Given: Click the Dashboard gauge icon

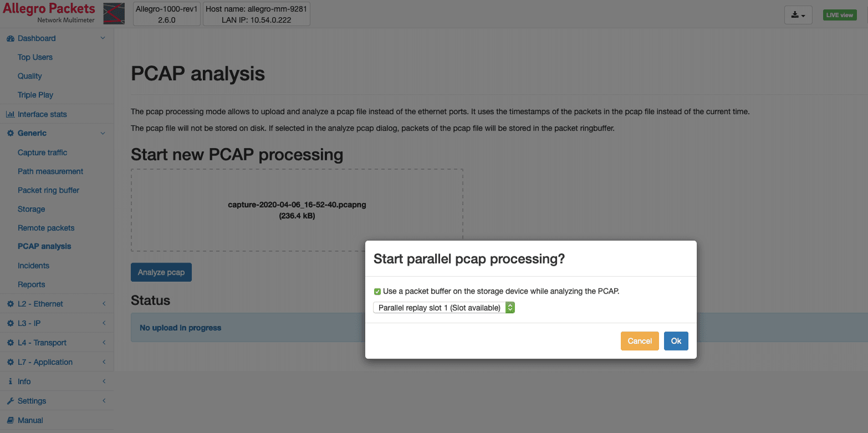Looking at the screenshot, I should [10, 38].
